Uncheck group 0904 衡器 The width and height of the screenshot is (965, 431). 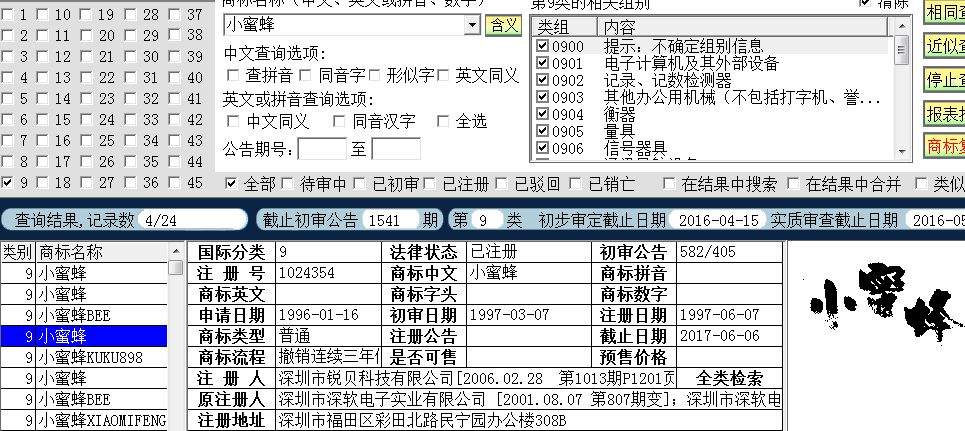tap(542, 114)
